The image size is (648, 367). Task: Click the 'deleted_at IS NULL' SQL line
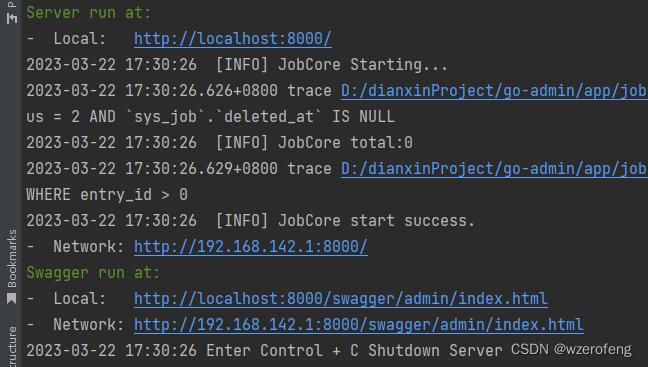pos(210,117)
